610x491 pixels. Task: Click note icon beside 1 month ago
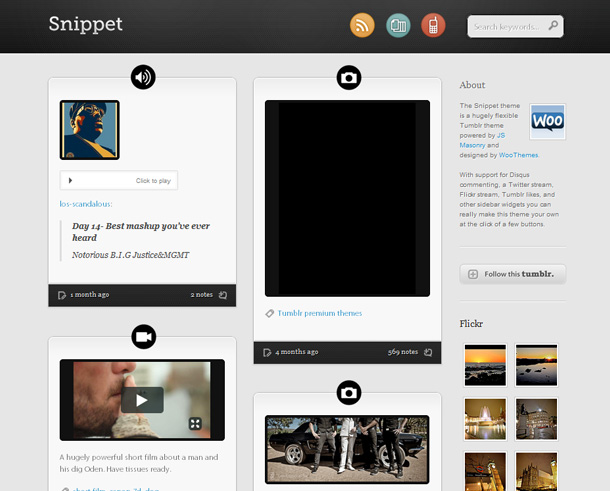pyautogui.click(x=62, y=295)
